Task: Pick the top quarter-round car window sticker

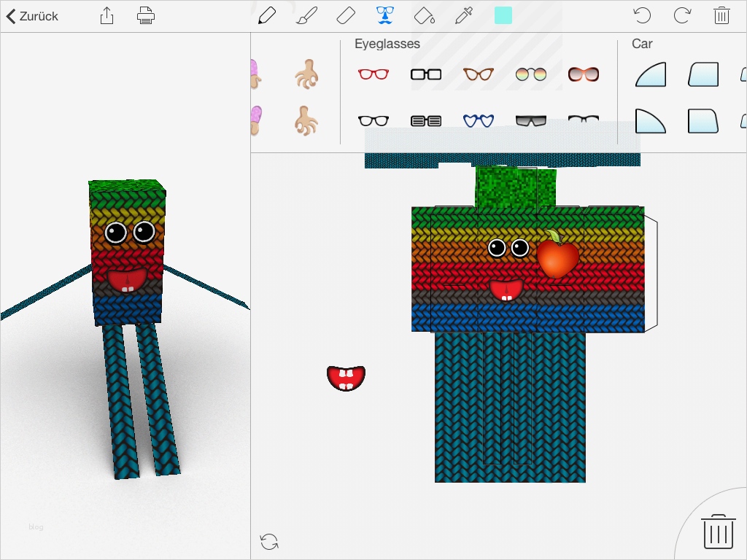Action: pos(651,74)
